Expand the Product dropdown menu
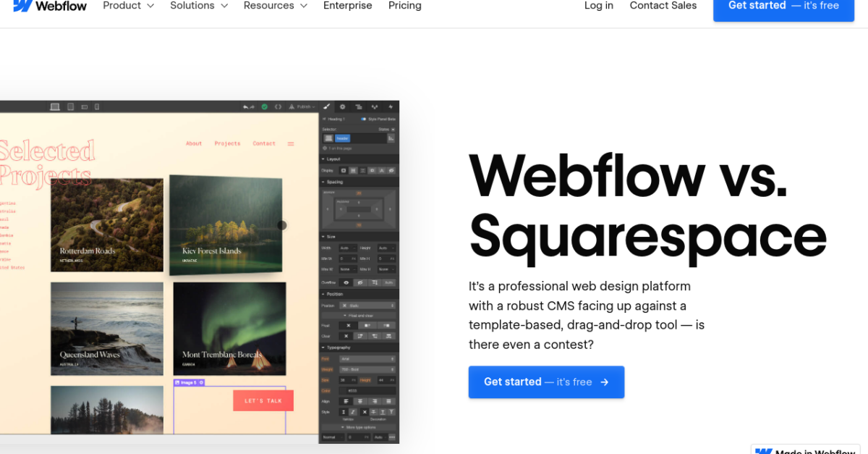The width and height of the screenshot is (868, 454). (x=128, y=6)
